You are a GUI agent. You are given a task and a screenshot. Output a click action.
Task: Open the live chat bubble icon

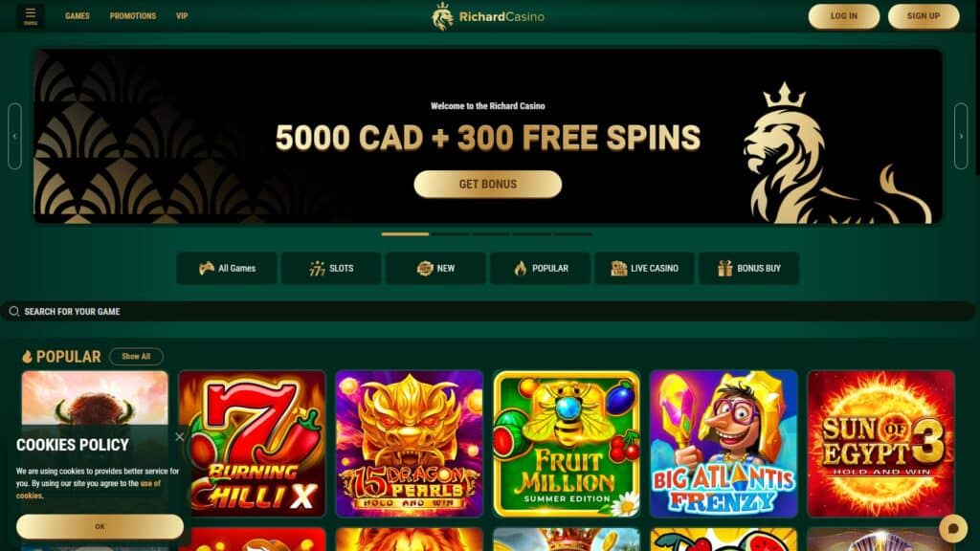point(953,528)
